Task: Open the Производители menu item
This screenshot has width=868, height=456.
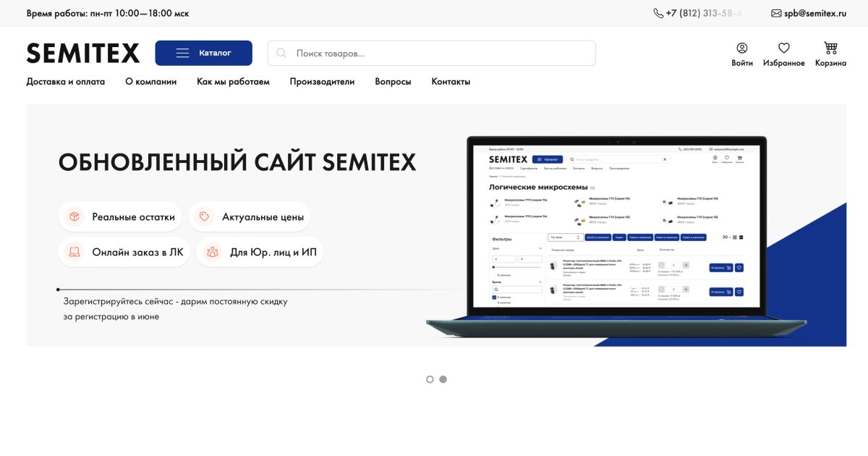Action: pos(323,82)
